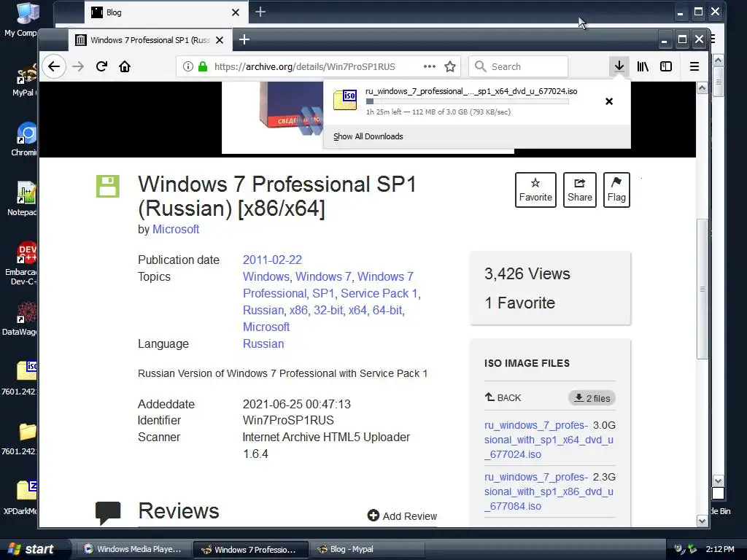Click the downloading ISO file icon
Viewport: 747px width, 560px height.
(345, 100)
